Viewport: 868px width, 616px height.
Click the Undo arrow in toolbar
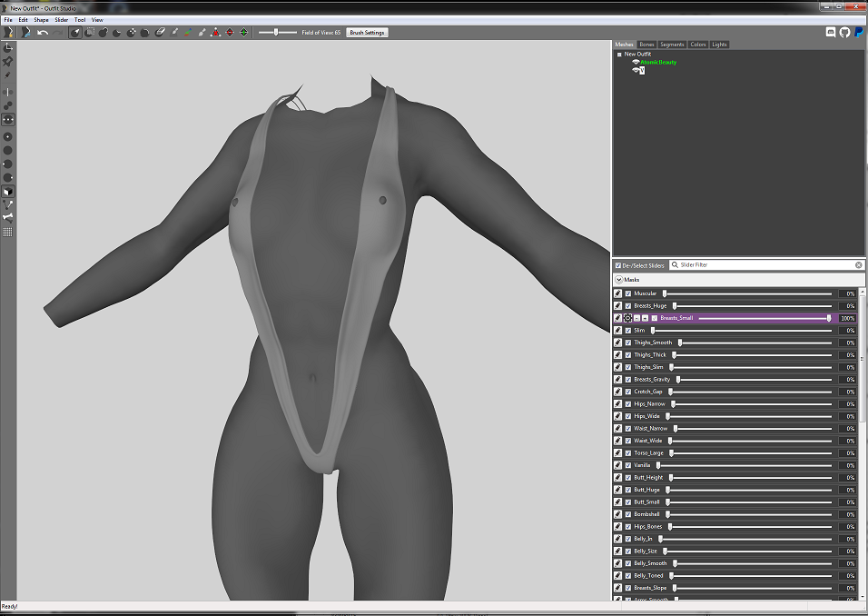pyautogui.click(x=42, y=33)
